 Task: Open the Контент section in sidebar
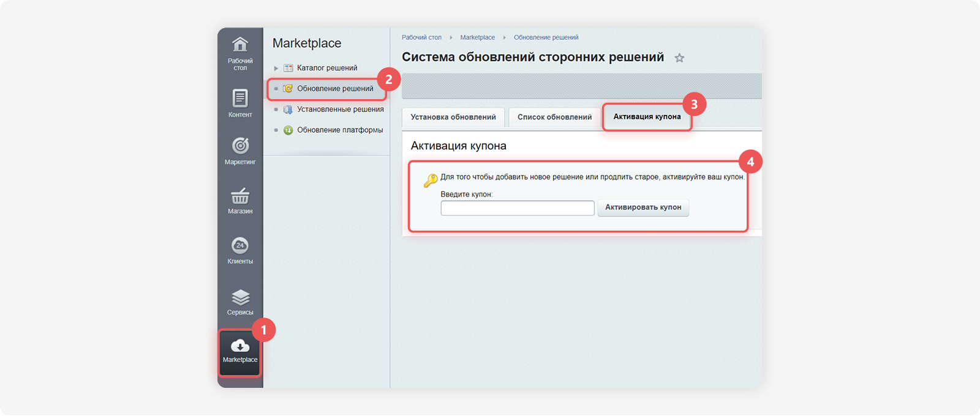click(x=240, y=103)
